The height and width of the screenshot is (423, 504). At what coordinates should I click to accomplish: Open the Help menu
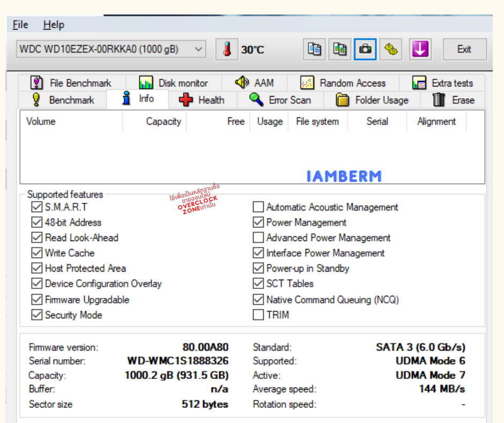coord(54,25)
